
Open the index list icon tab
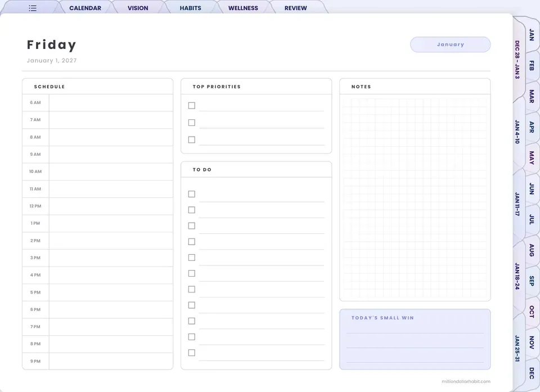[x=33, y=8]
